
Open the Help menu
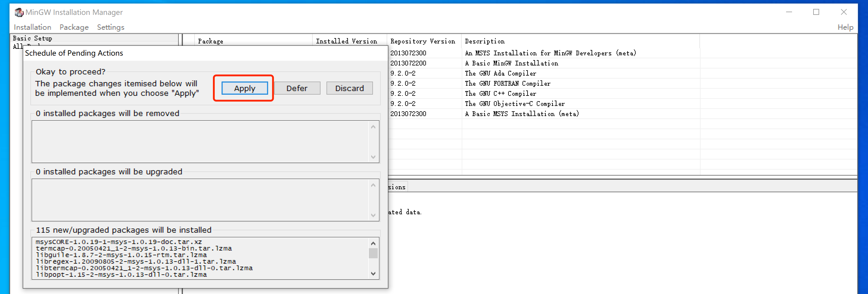[845, 27]
